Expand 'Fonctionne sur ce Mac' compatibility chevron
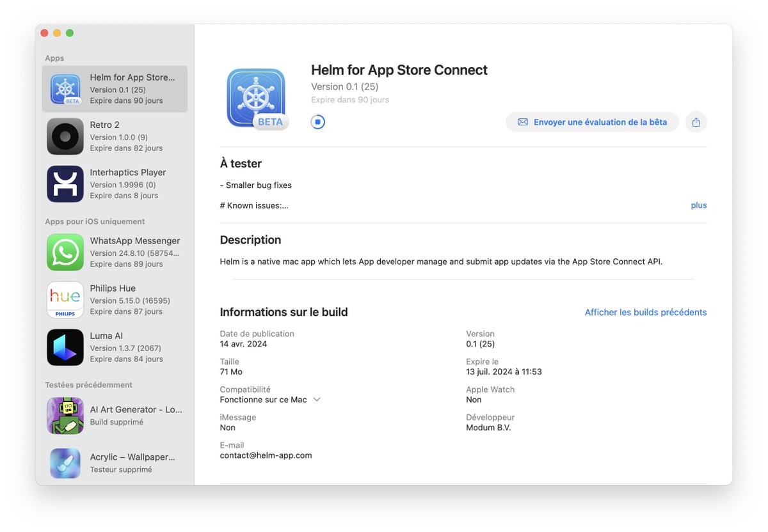 pos(316,400)
